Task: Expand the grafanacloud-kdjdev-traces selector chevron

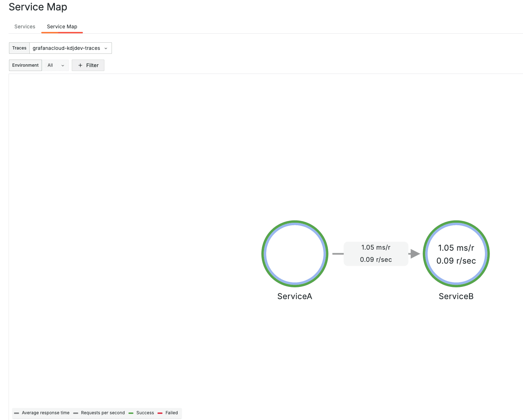Action: [106, 48]
